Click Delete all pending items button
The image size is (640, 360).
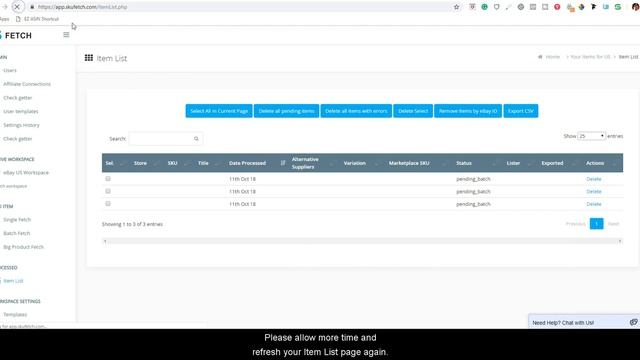pos(286,111)
